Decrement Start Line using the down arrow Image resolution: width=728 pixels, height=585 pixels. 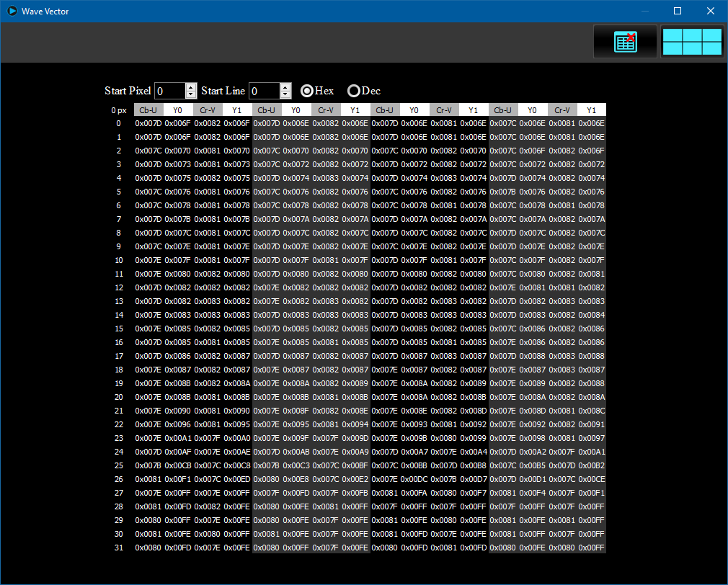(x=285, y=94)
